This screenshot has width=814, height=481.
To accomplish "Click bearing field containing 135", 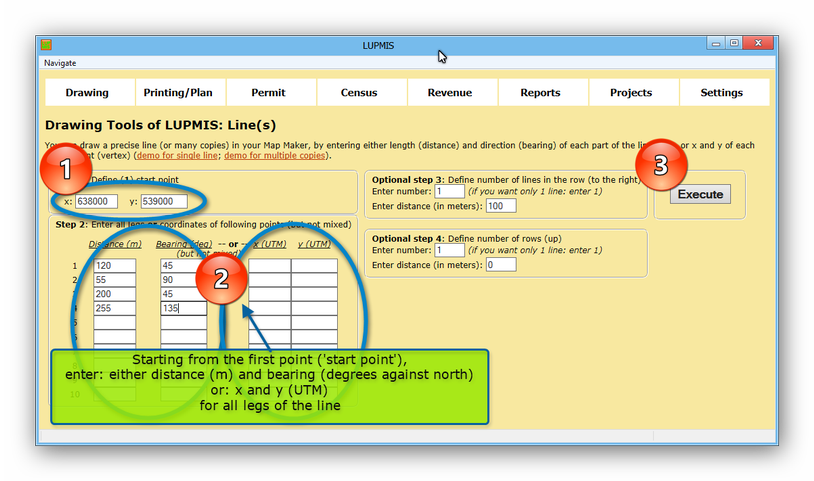I will [x=183, y=308].
